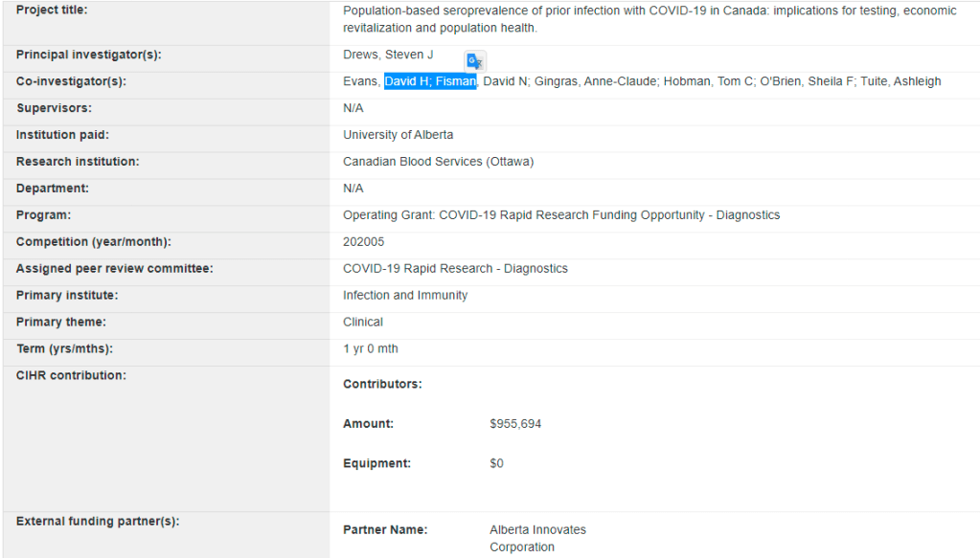
Task: Click the competition value '202005'
Action: point(364,242)
